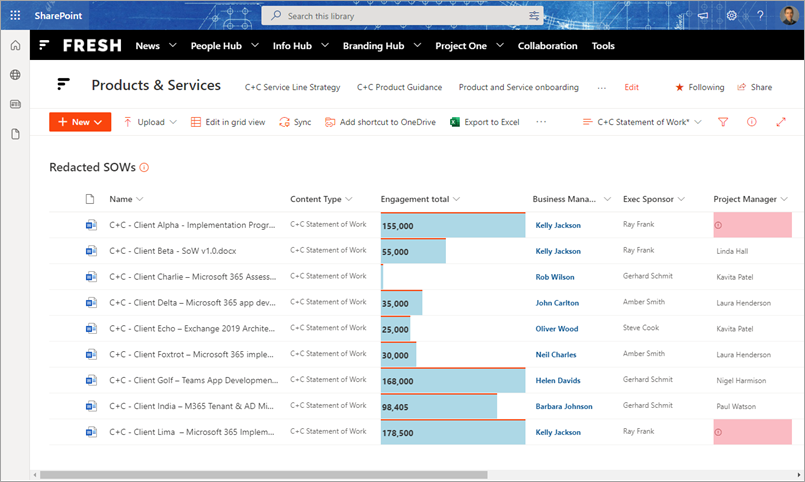Click the 98,405 engagement total bar

[x=438, y=407]
